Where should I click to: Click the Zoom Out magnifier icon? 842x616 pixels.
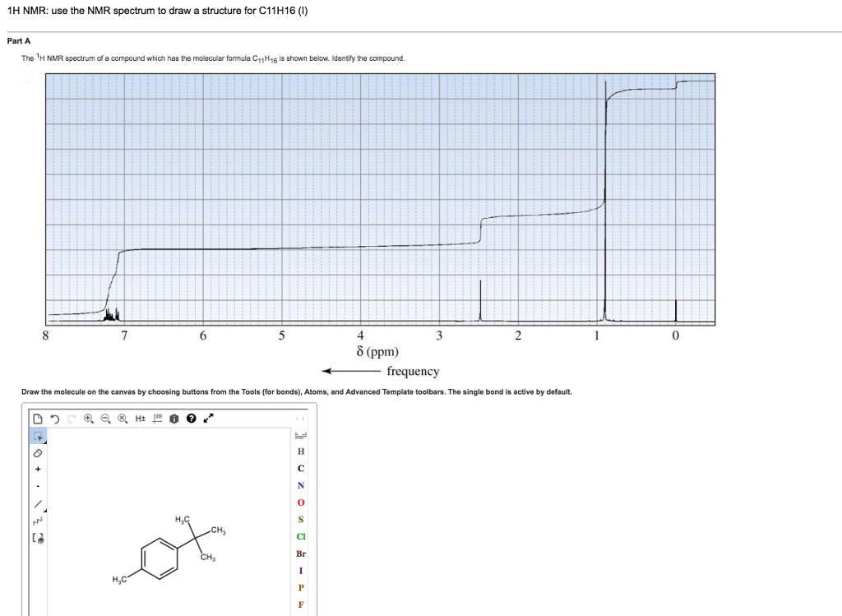coord(105,419)
